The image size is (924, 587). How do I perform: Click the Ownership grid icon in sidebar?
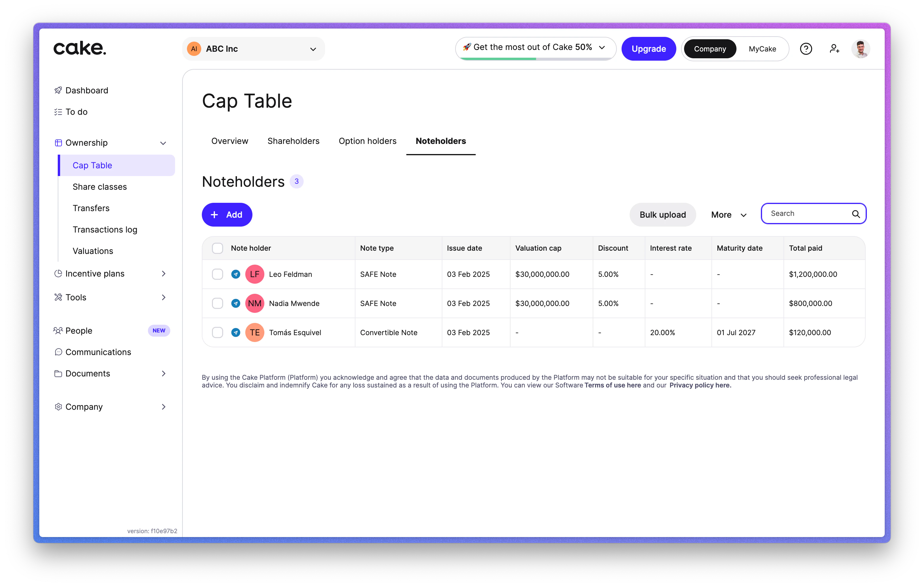pyautogui.click(x=58, y=143)
